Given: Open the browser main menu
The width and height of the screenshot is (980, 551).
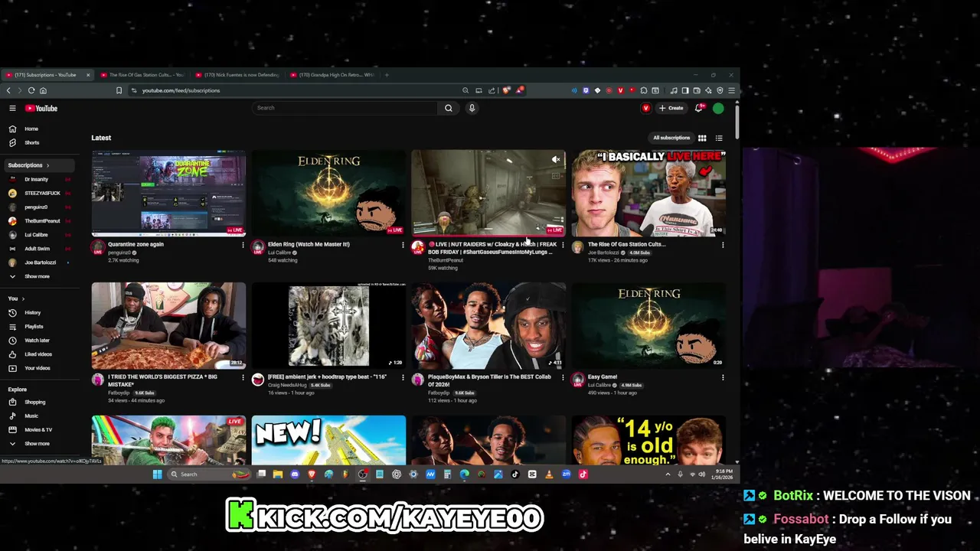Looking at the screenshot, I should (x=732, y=90).
